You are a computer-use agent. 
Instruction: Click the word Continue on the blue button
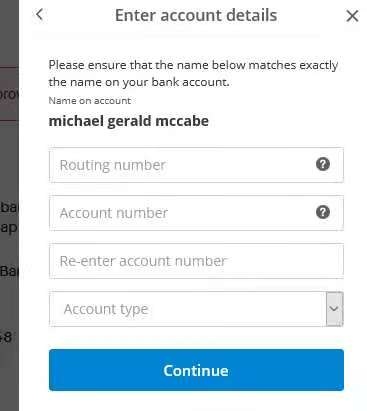click(196, 370)
